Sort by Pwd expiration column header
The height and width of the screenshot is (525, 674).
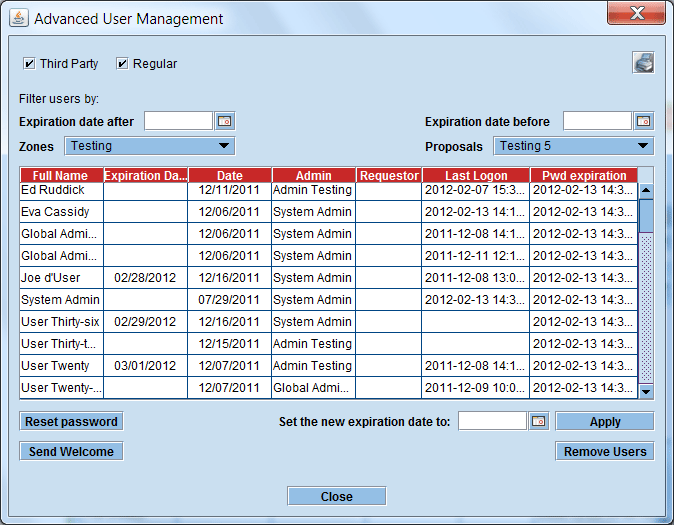(x=584, y=175)
